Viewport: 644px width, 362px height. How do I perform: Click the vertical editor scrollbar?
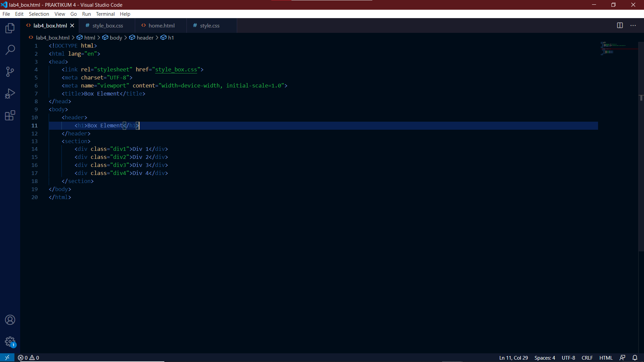641,146
